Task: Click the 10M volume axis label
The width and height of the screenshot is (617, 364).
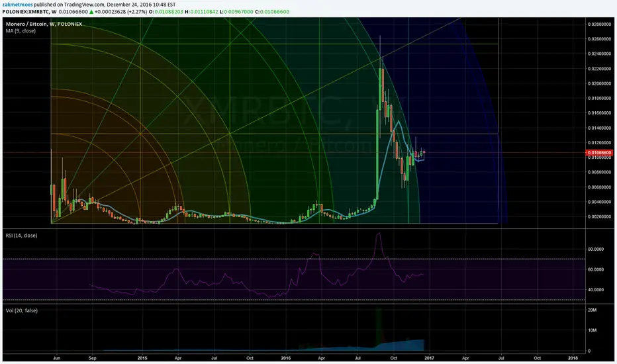Action: pyautogui.click(x=592, y=330)
